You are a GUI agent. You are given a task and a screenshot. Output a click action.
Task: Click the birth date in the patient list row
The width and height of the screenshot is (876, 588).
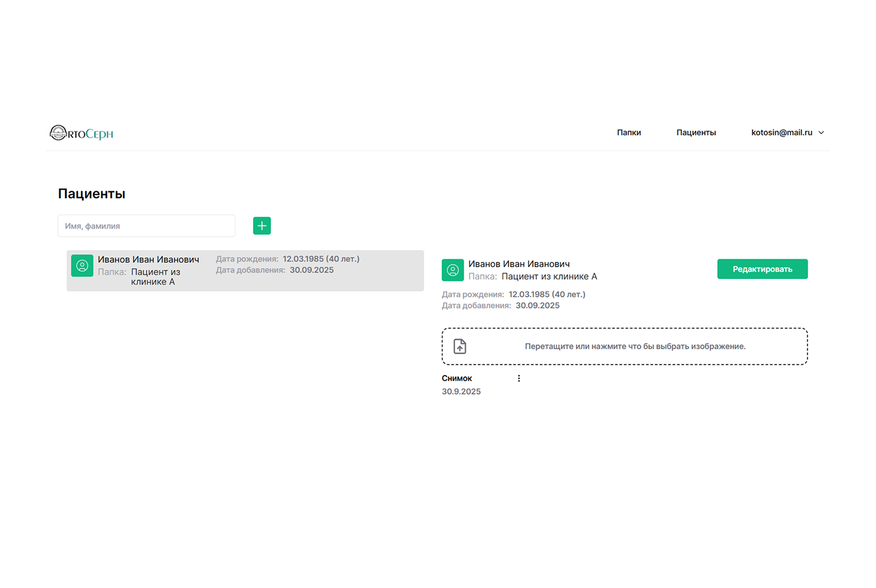(320, 259)
